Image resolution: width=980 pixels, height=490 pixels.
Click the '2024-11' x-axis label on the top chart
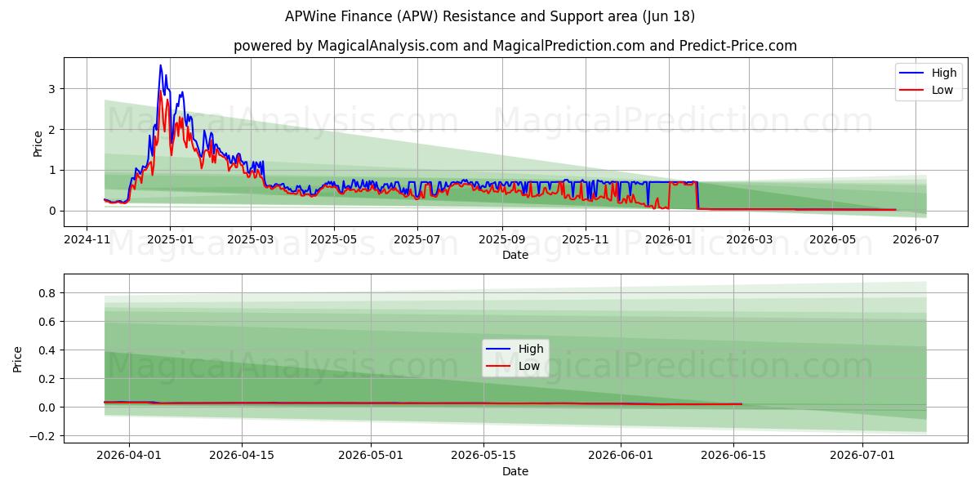[87, 239]
